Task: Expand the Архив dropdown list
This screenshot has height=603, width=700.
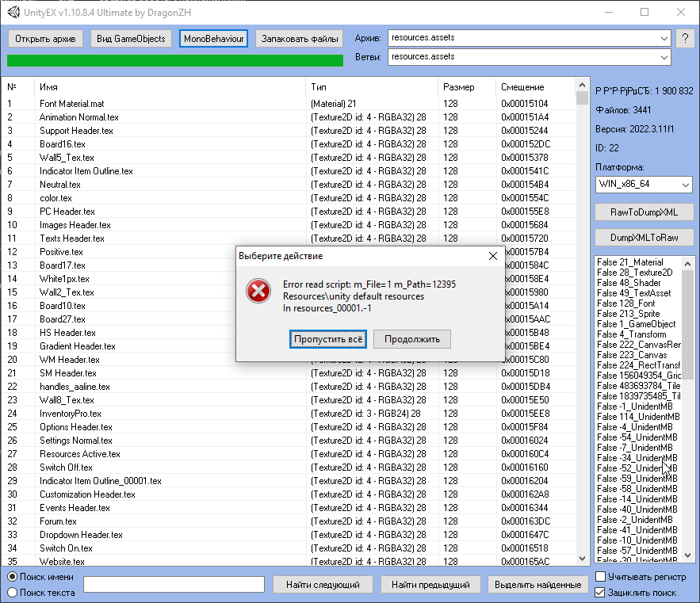Action: (663, 38)
